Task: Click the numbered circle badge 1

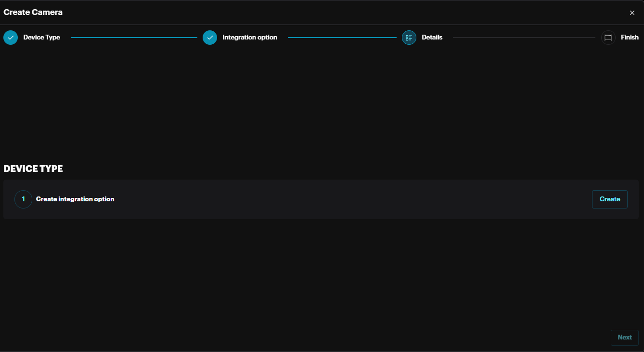Action: click(x=23, y=199)
